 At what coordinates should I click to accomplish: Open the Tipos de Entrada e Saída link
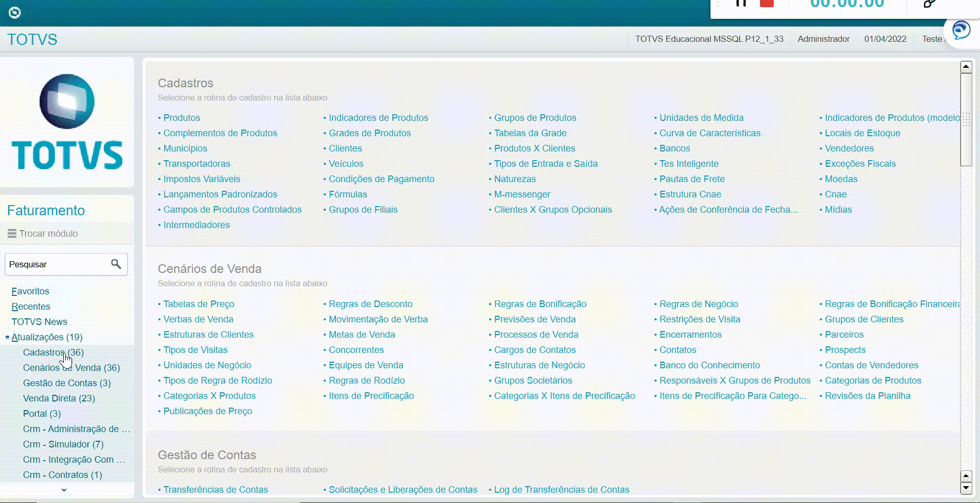click(546, 164)
